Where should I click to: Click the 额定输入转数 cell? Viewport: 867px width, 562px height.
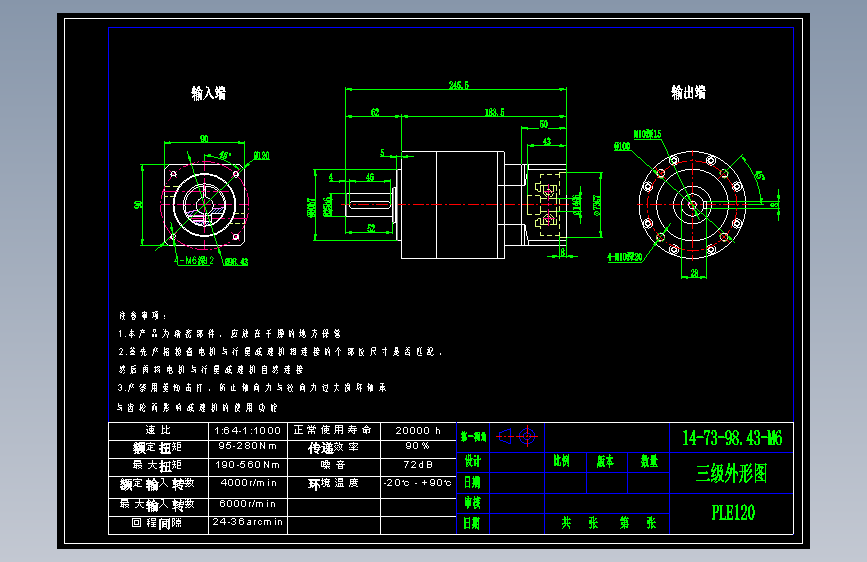(x=158, y=486)
